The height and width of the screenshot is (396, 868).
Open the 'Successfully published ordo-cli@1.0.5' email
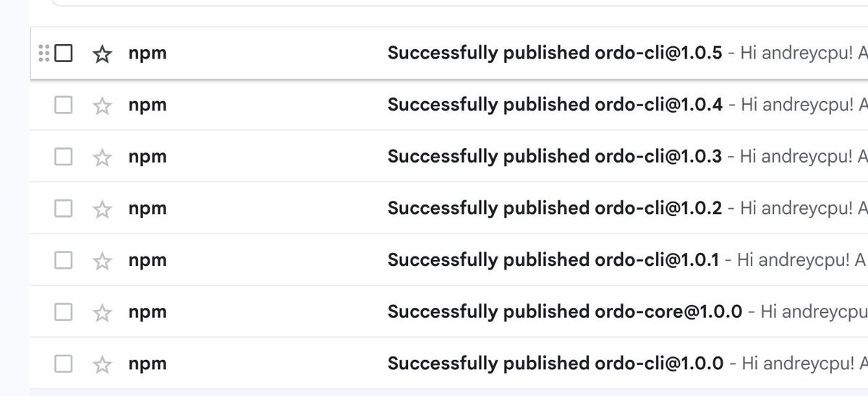[x=555, y=53]
